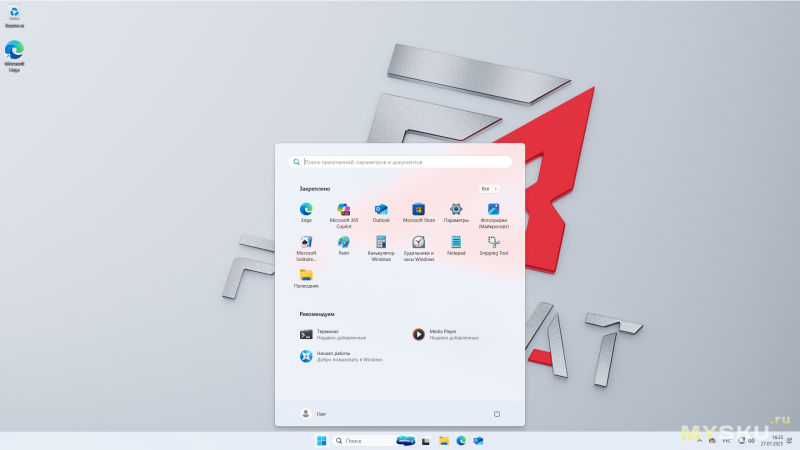The image size is (800, 450).
Task: Open File Explorer from the taskbar
Action: coord(444,441)
